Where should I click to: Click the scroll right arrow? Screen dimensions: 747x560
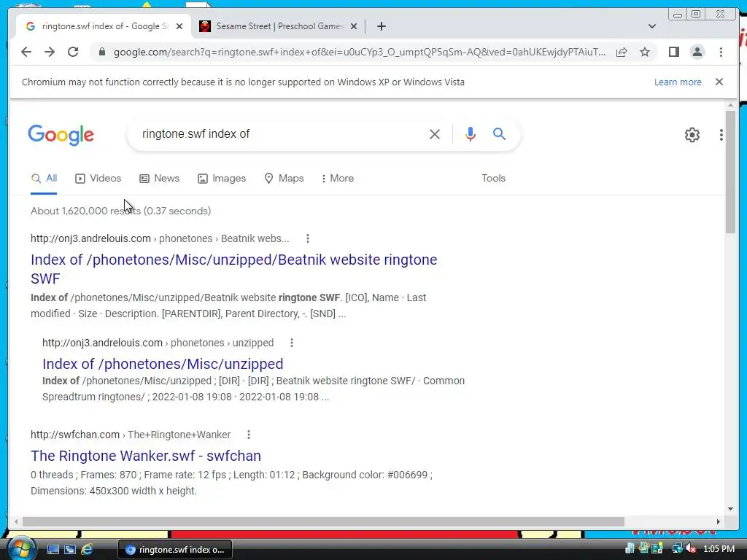coord(718,522)
